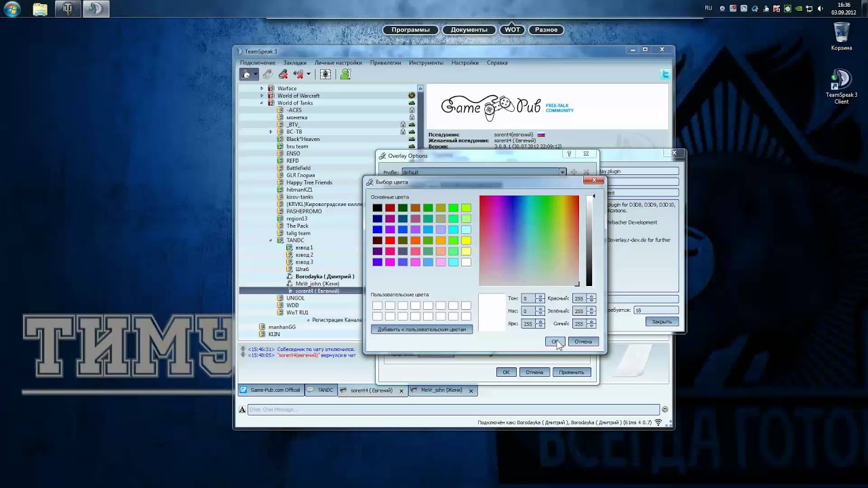Open the Закладки menu
This screenshot has width=868, height=488.
(x=295, y=62)
